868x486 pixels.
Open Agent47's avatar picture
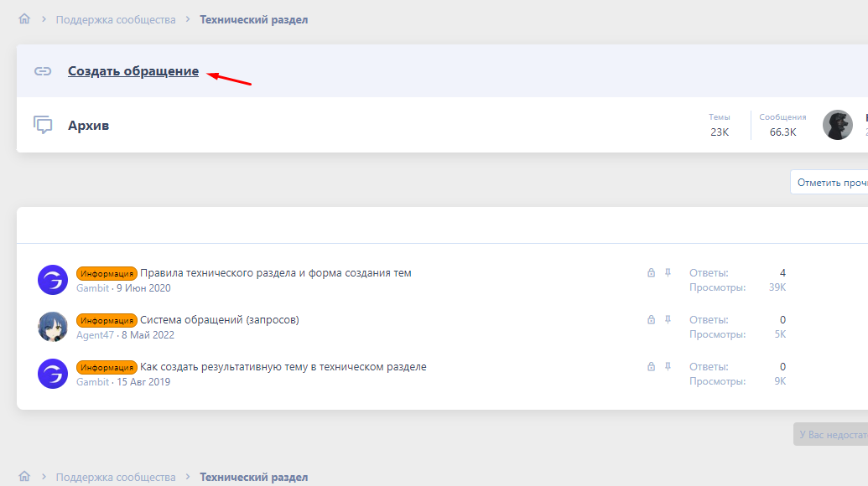coord(53,327)
